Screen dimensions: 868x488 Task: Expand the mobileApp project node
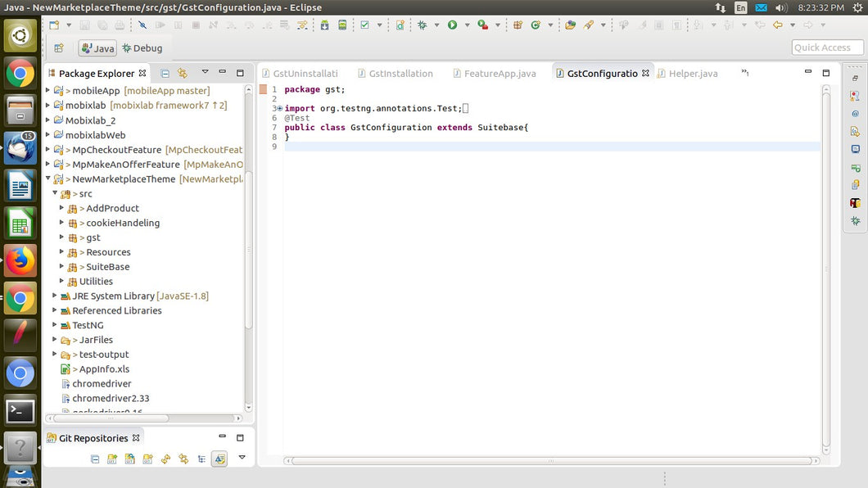click(x=48, y=91)
